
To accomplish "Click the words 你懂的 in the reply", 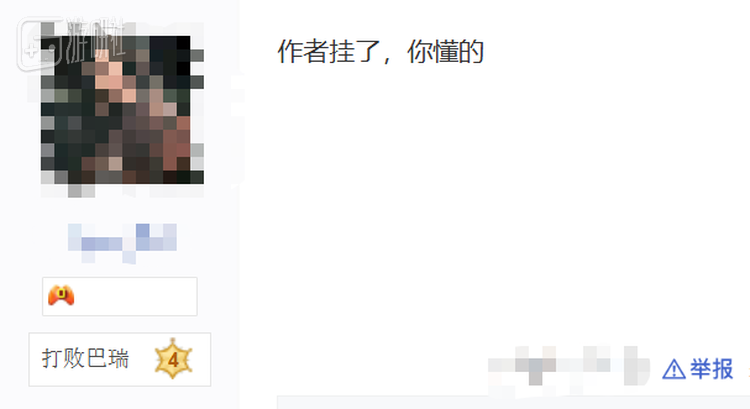I will tap(446, 52).
